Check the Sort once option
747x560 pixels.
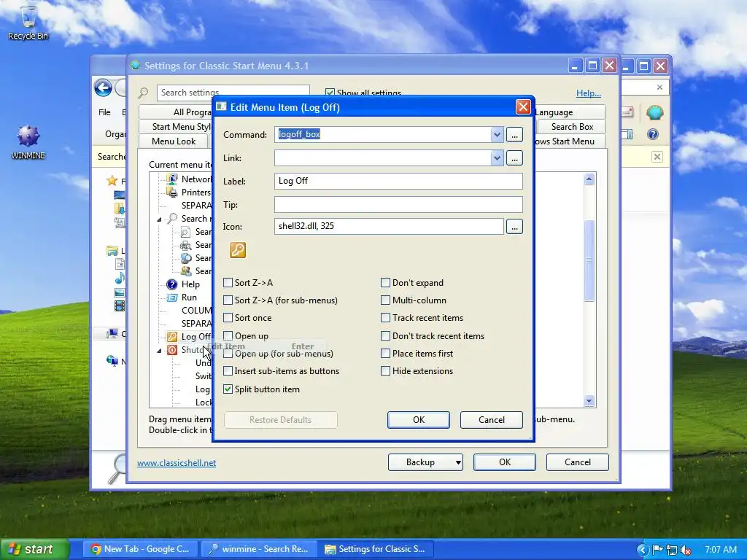[228, 318]
